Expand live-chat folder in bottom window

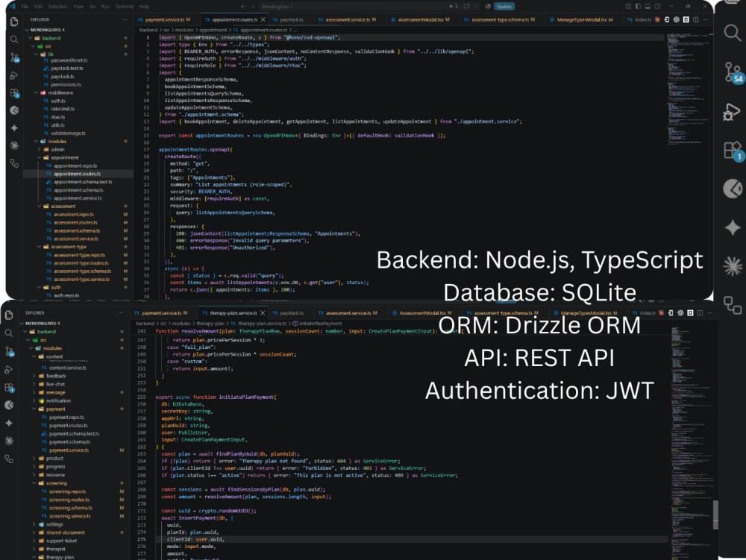point(34,384)
